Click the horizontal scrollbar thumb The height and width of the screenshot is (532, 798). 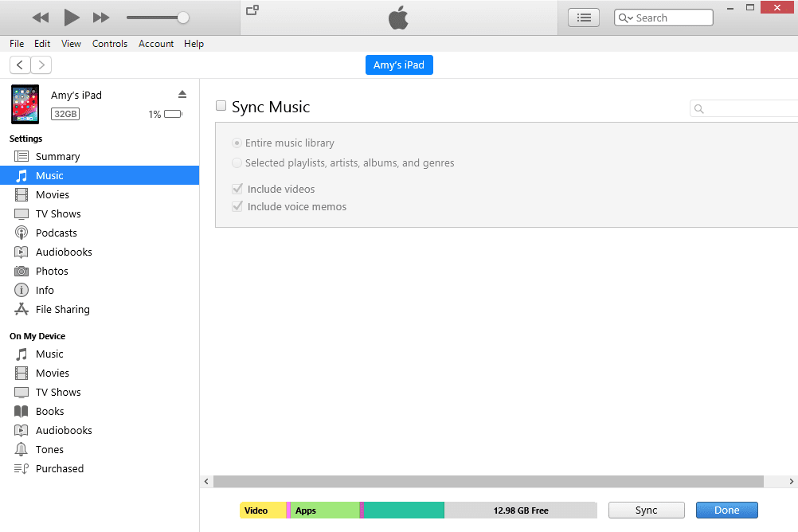[488, 481]
